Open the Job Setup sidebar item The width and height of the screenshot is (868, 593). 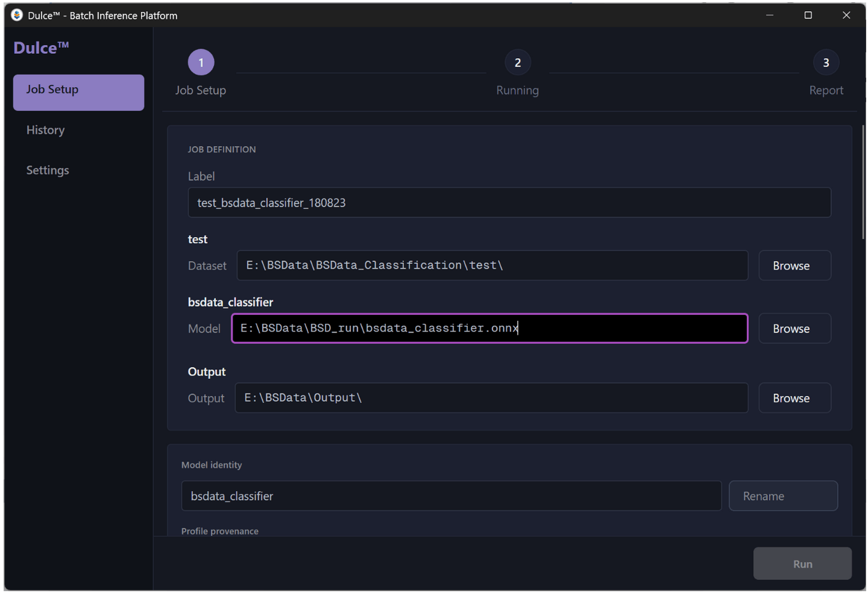[x=79, y=93]
